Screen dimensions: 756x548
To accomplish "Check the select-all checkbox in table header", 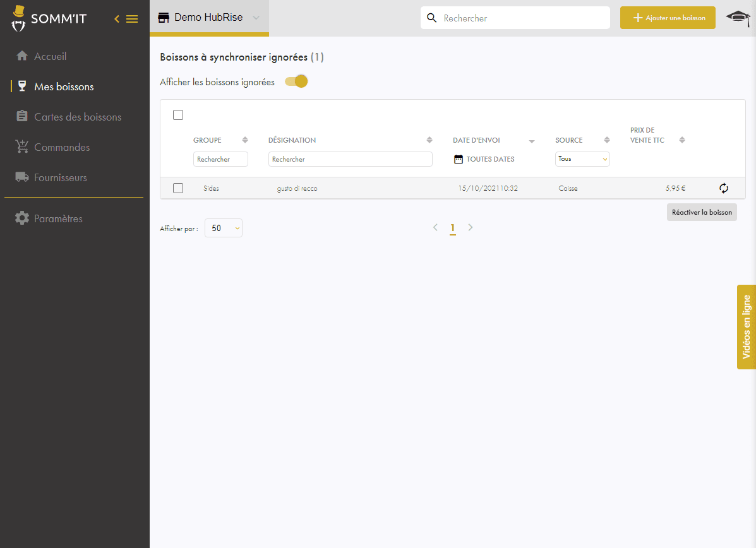I will point(178,115).
